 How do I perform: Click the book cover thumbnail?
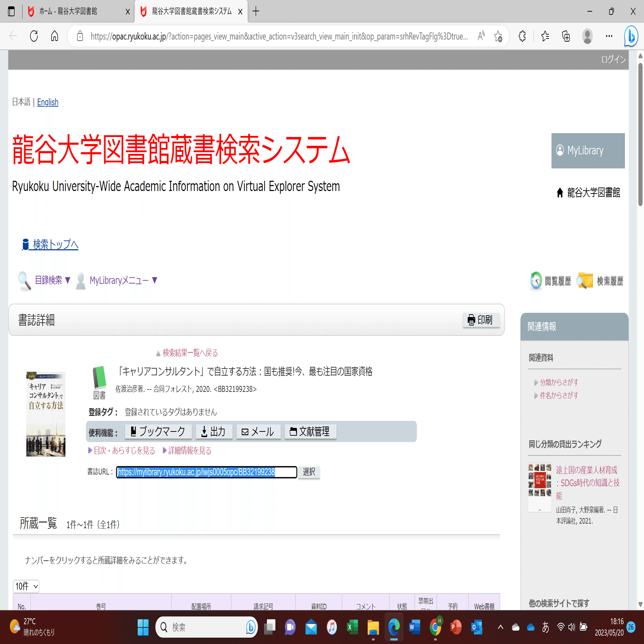pos(46,414)
